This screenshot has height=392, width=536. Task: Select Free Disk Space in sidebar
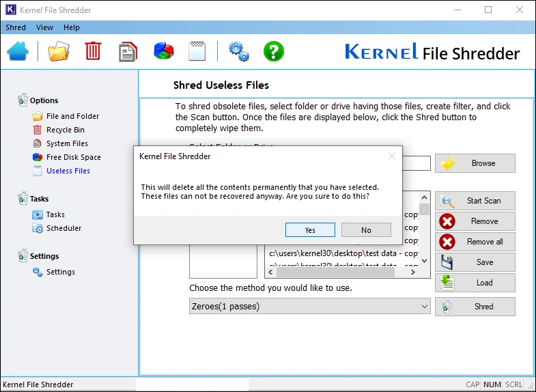[73, 157]
